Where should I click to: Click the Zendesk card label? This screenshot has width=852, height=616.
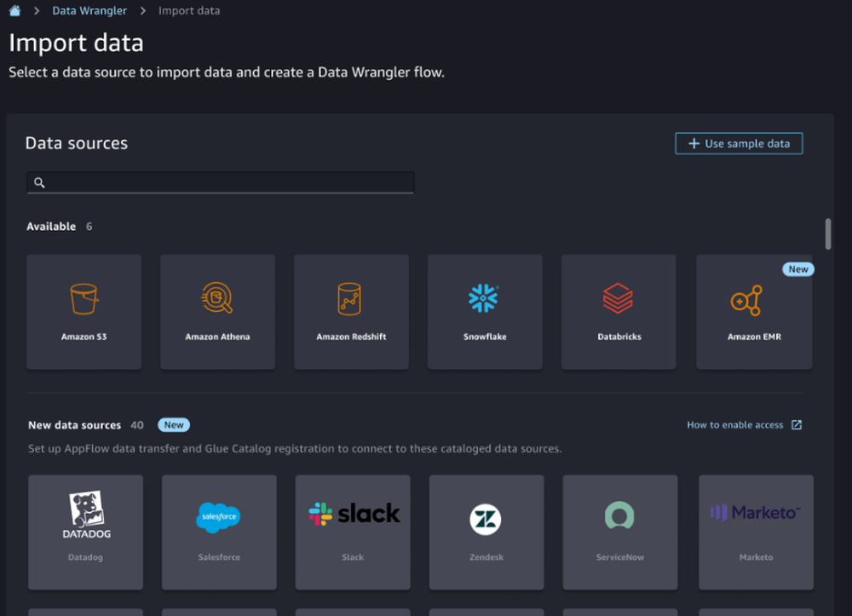tap(486, 557)
